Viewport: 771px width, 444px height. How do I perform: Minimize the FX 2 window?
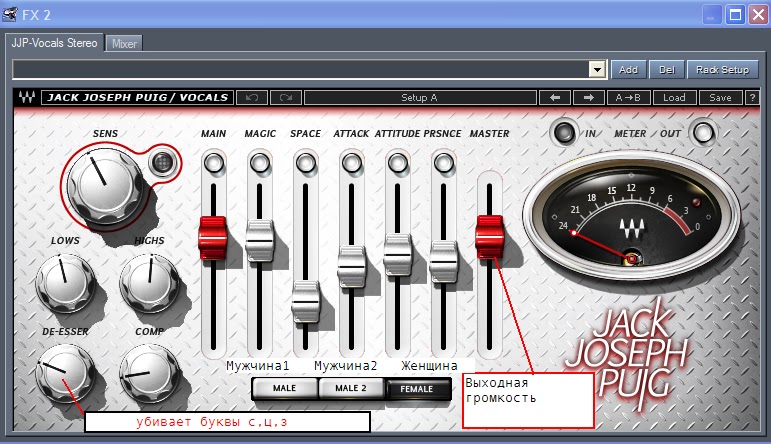711,15
